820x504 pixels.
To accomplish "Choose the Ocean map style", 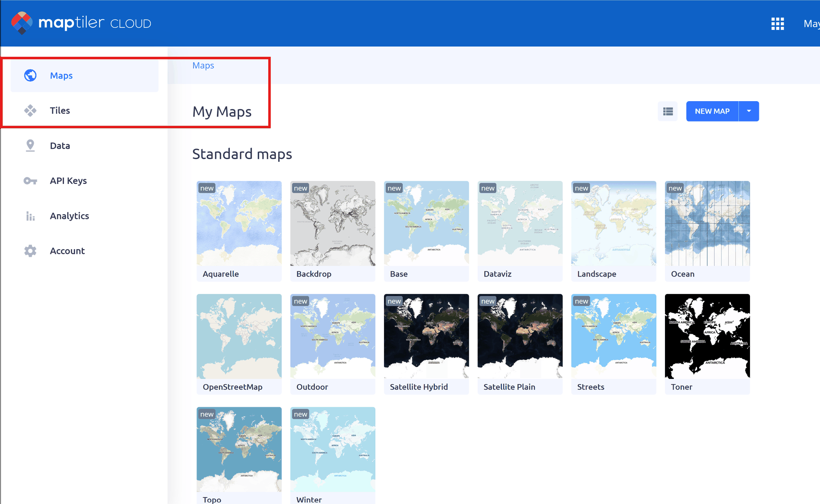I will click(x=707, y=224).
